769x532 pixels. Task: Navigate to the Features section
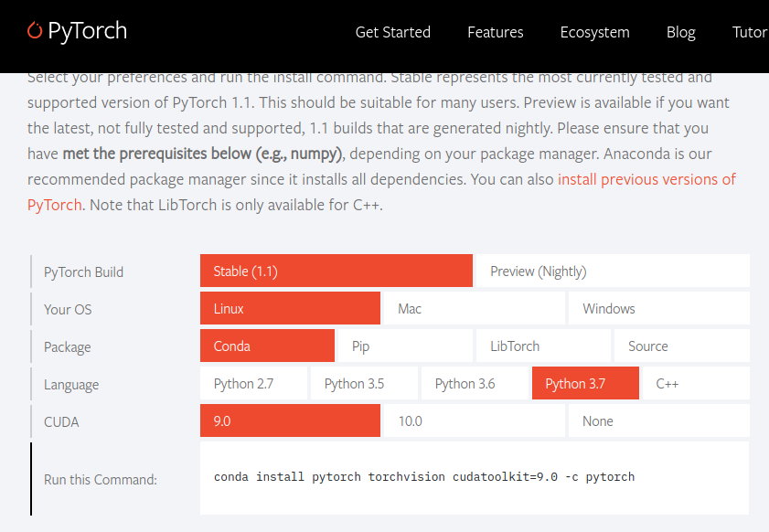(x=495, y=32)
